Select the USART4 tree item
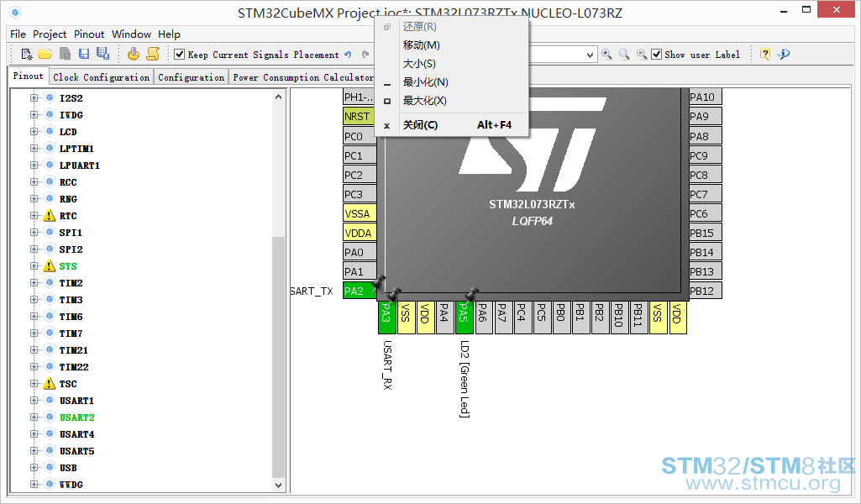The width and height of the screenshot is (861, 504). pos(77,434)
